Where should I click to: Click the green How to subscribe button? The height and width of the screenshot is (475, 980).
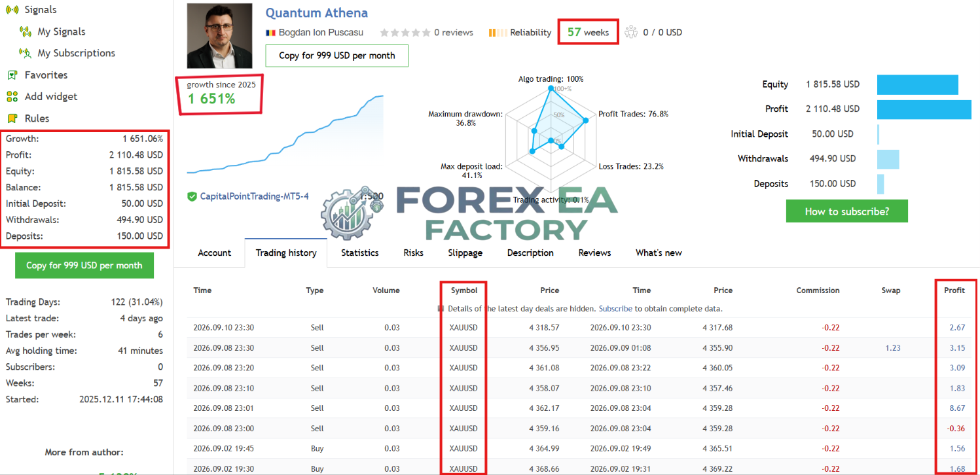pyautogui.click(x=847, y=211)
